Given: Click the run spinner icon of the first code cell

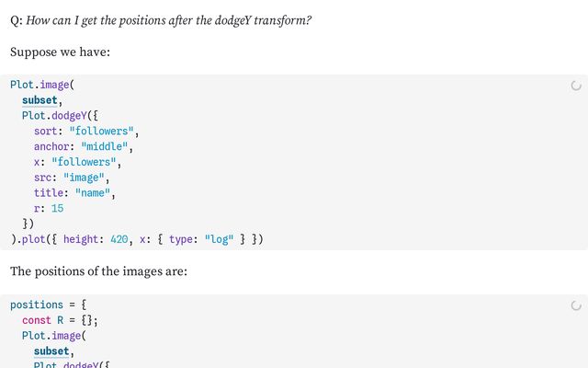Looking at the screenshot, I should pos(576,86).
